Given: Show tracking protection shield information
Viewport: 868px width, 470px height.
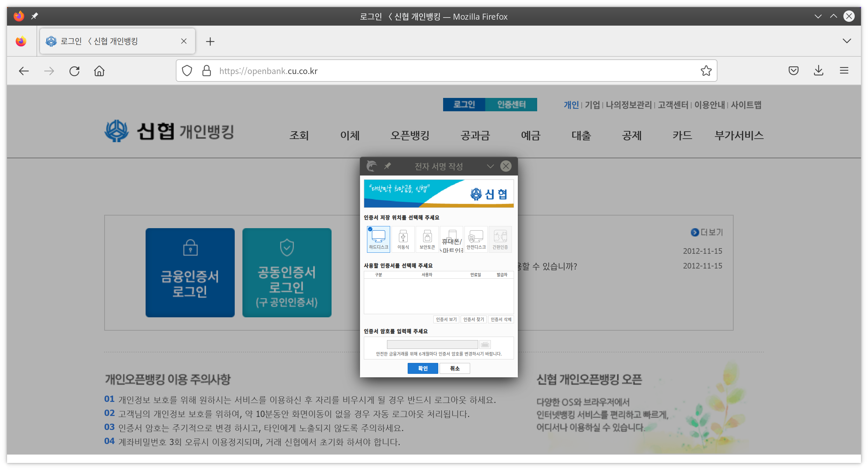Looking at the screenshot, I should (x=187, y=71).
